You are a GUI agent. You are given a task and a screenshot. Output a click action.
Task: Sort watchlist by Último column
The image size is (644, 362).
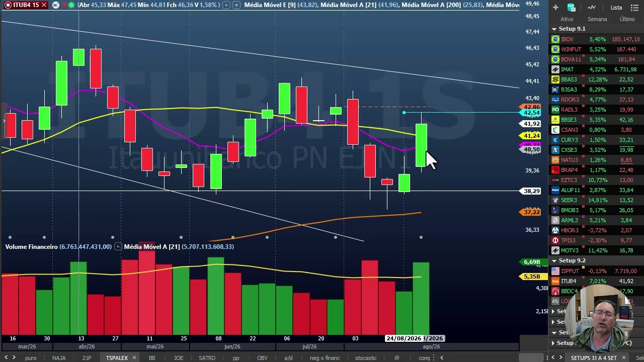coord(627,19)
